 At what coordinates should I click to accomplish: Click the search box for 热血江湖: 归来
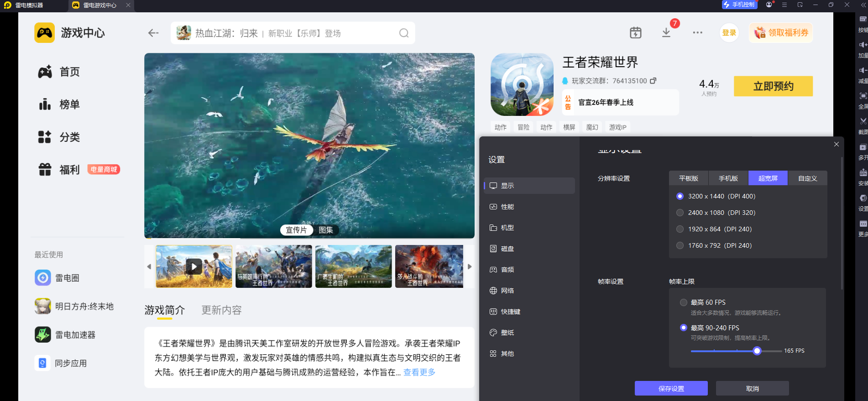[x=293, y=33]
